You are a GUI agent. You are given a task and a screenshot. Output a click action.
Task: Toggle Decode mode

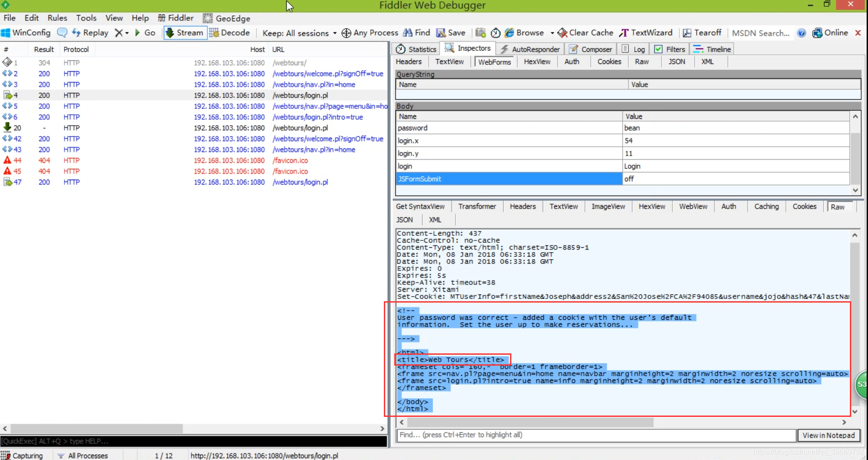click(230, 33)
